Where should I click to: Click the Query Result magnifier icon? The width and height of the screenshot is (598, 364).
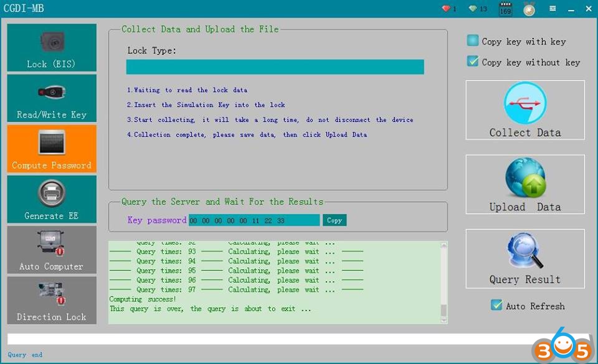click(524, 252)
